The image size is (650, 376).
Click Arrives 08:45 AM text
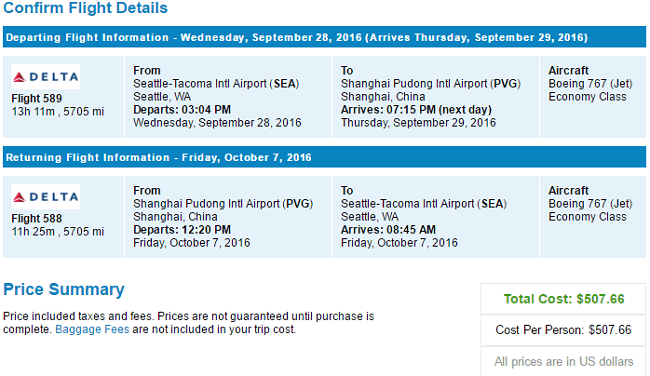[388, 230]
